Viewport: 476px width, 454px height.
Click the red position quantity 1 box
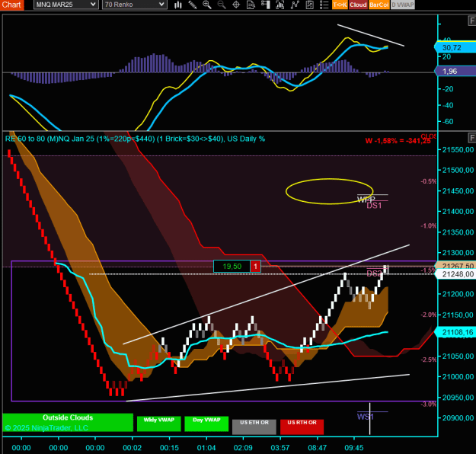255,267
